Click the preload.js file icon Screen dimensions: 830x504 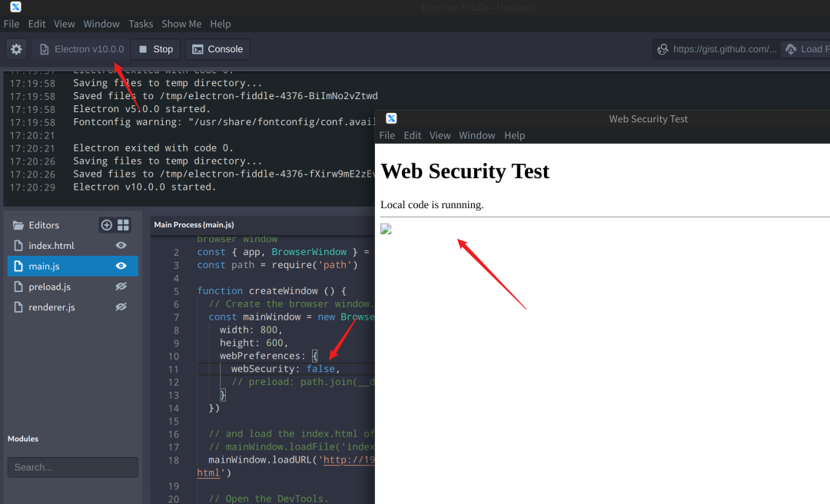[18, 287]
